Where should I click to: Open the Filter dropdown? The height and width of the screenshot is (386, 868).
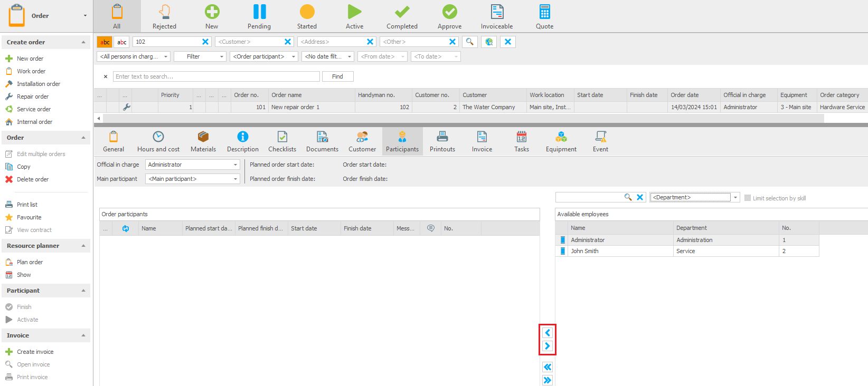point(200,56)
